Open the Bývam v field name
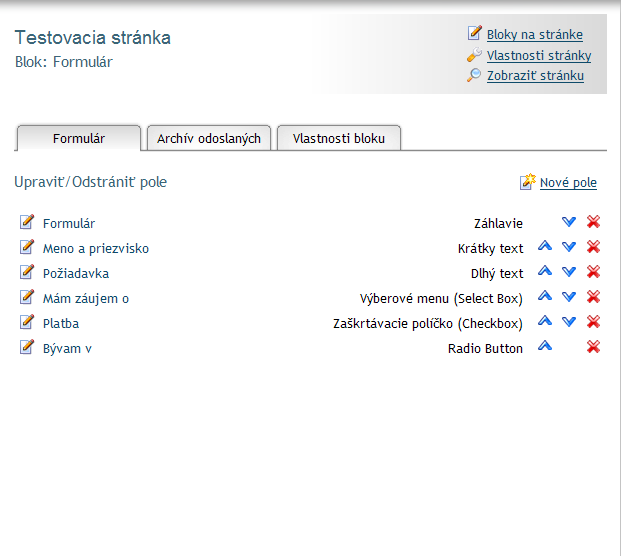Image resolution: width=621 pixels, height=556 pixels. tap(67, 348)
